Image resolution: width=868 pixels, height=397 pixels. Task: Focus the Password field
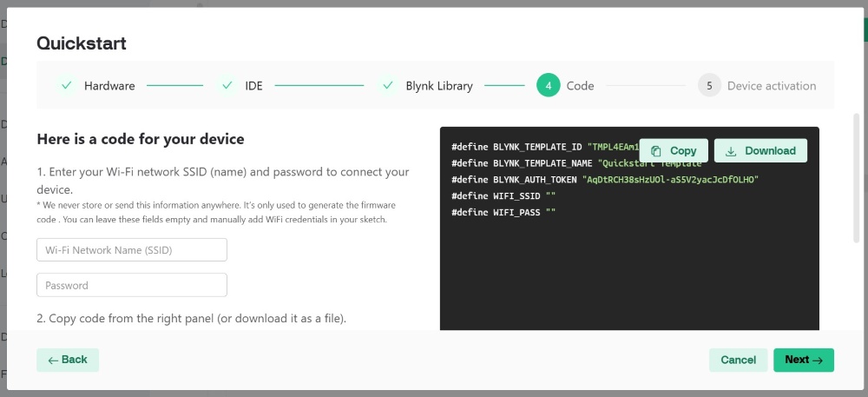click(x=132, y=285)
